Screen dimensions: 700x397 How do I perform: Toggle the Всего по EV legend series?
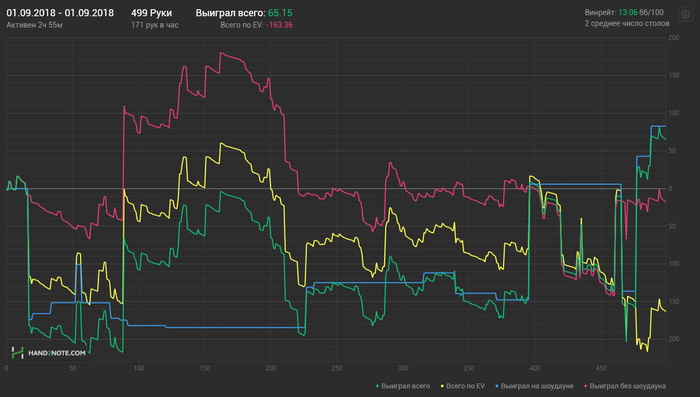pyautogui.click(x=462, y=386)
